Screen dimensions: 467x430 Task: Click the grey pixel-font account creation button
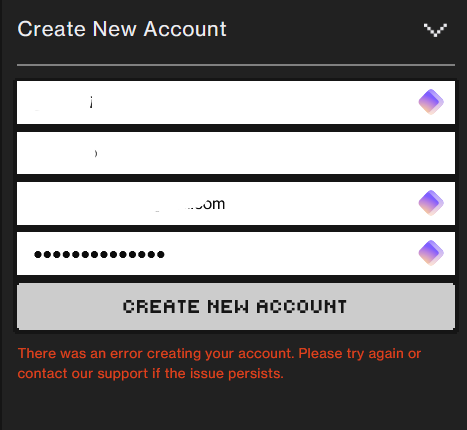click(236, 307)
